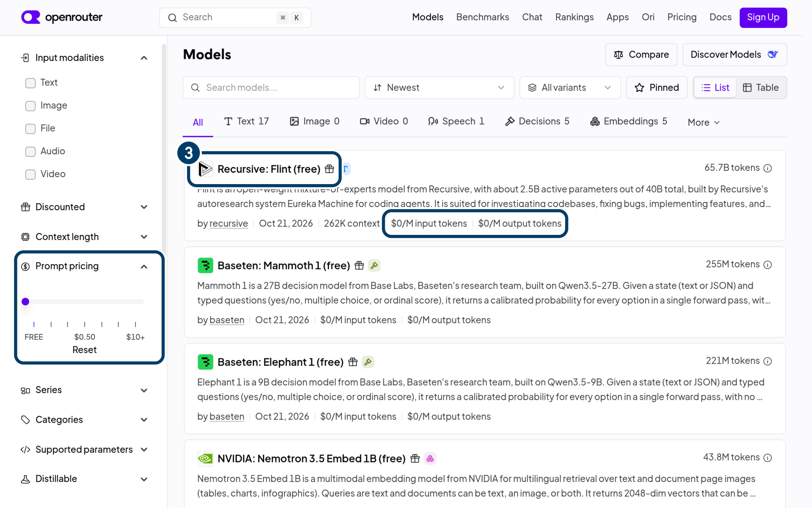The image size is (812, 508).
Task: Click the gift icon next to Baseten: Mammoth 1
Action: pyautogui.click(x=359, y=266)
